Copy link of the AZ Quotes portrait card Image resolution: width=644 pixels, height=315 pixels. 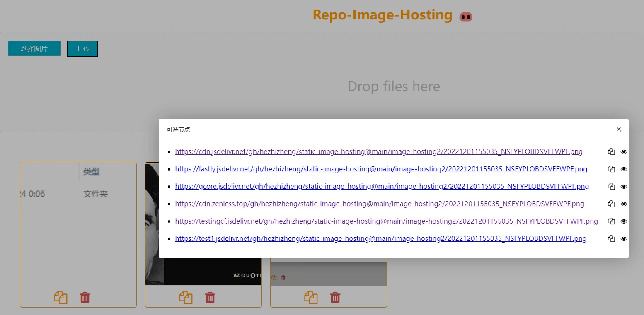tap(186, 297)
